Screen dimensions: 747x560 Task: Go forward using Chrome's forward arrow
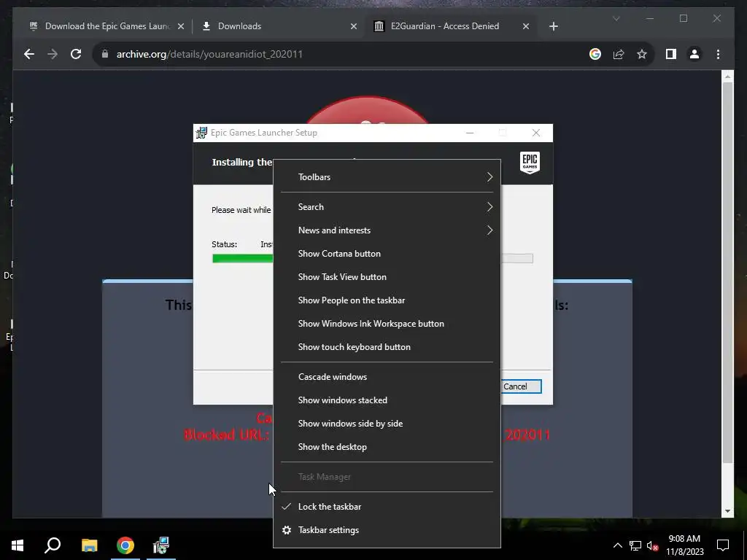[x=53, y=54]
